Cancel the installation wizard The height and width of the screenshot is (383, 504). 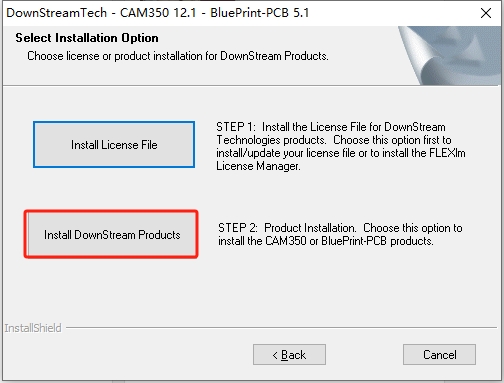[x=439, y=355]
